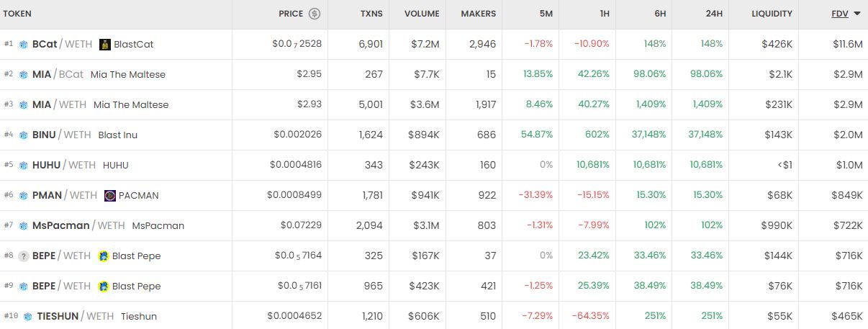The width and height of the screenshot is (868, 329).
Task: Click the PACMAN token logo icon
Action: (x=110, y=195)
